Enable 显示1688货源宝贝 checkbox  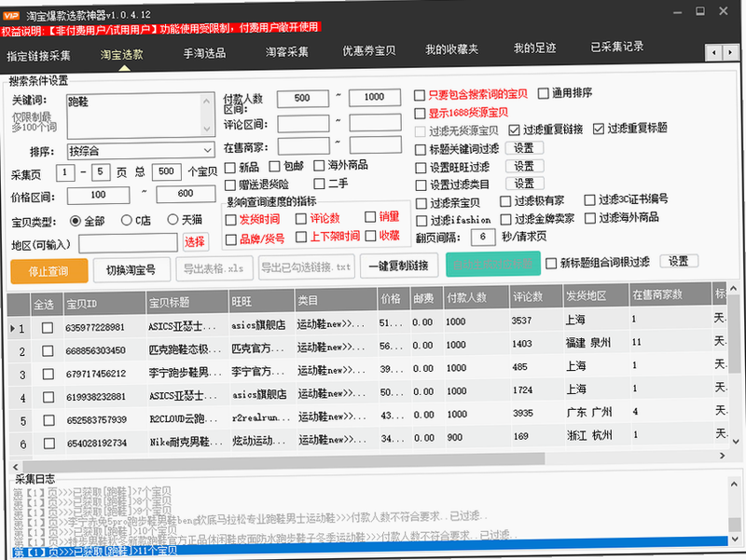pos(420,114)
